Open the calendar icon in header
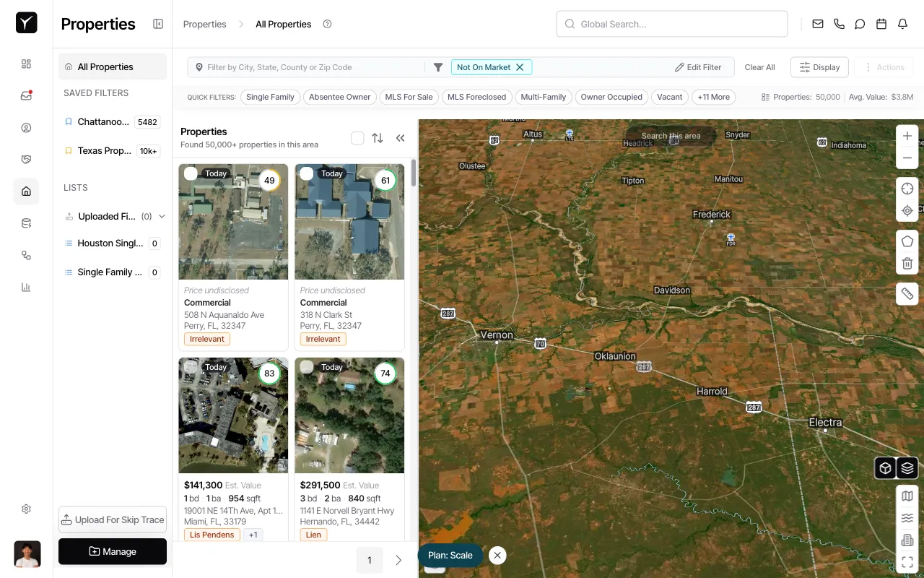 [x=881, y=24]
